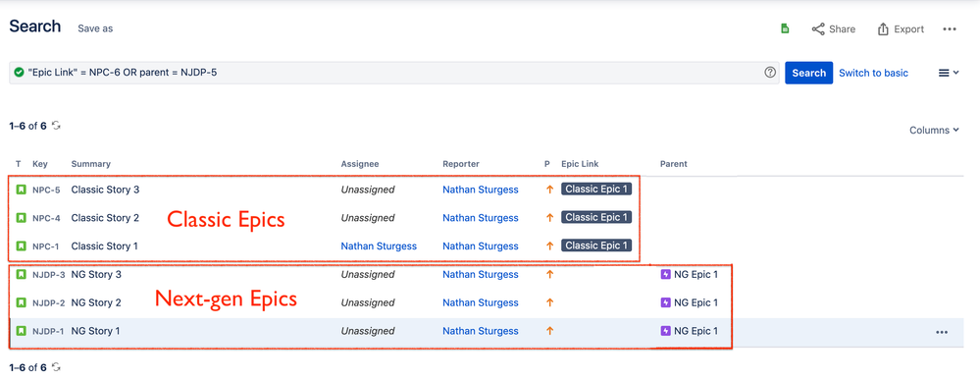Click the blue Search button
Viewport: 980px width, 381px height.
808,73
